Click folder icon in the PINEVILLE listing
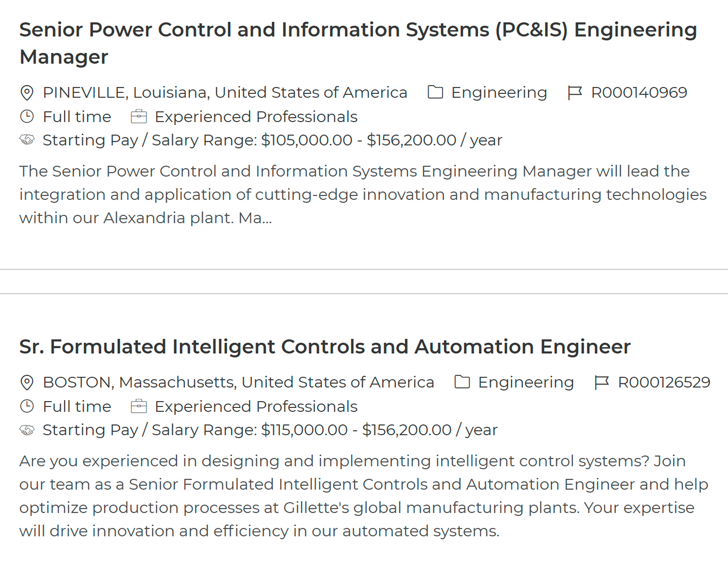 tap(435, 92)
